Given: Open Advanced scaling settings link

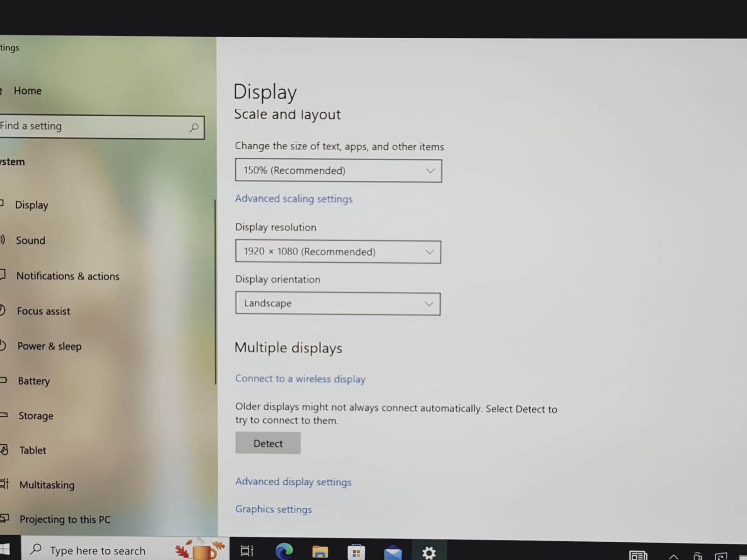Looking at the screenshot, I should (x=294, y=199).
